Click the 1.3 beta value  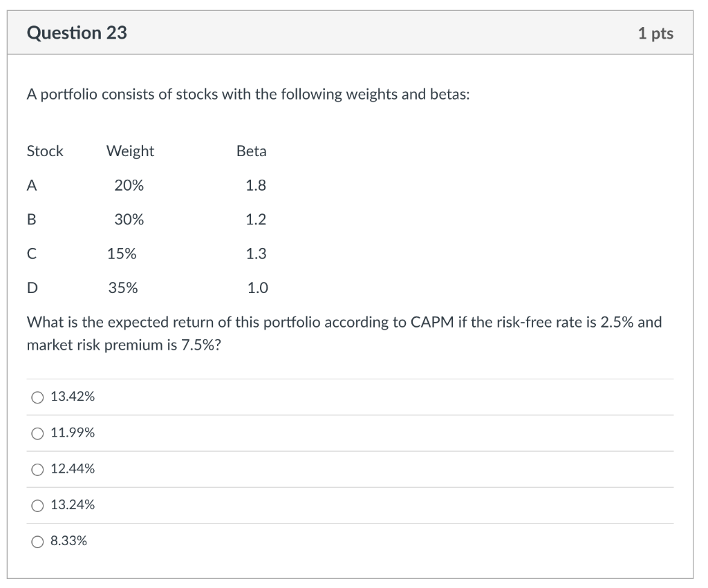pos(256,254)
